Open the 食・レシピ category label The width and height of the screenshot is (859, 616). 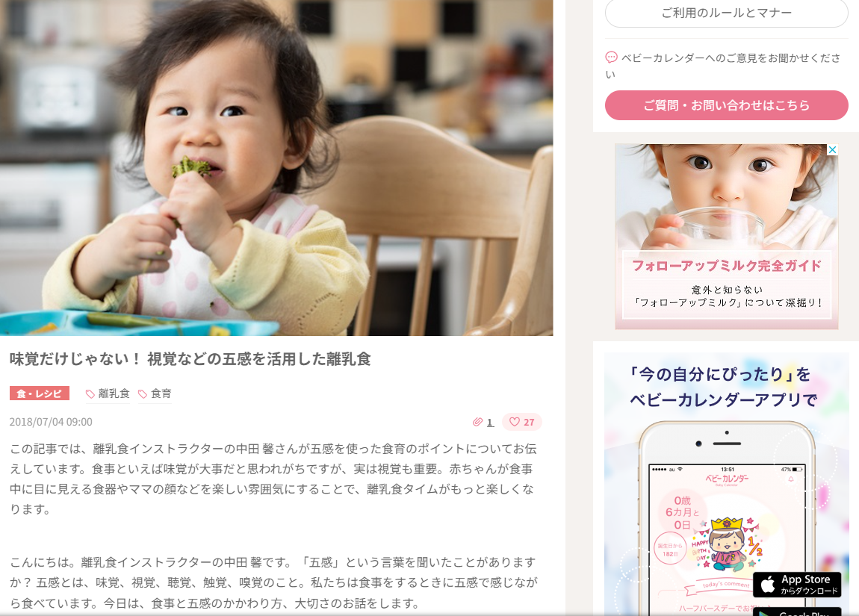(x=40, y=393)
